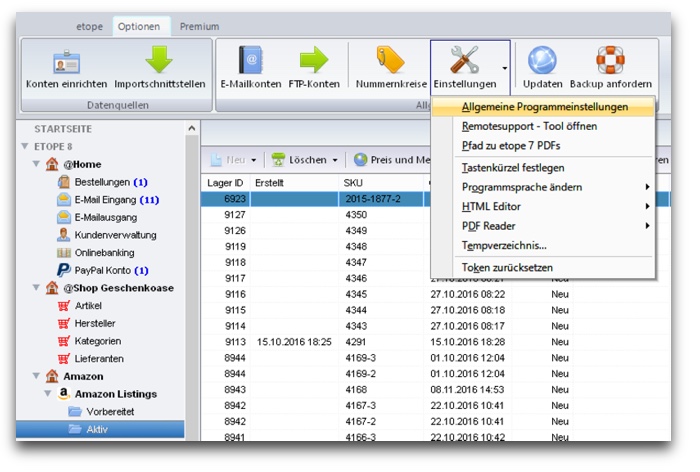Open Hersteller under Shop Geschenkoase
This screenshot has height=472, width=700.
pos(87,323)
